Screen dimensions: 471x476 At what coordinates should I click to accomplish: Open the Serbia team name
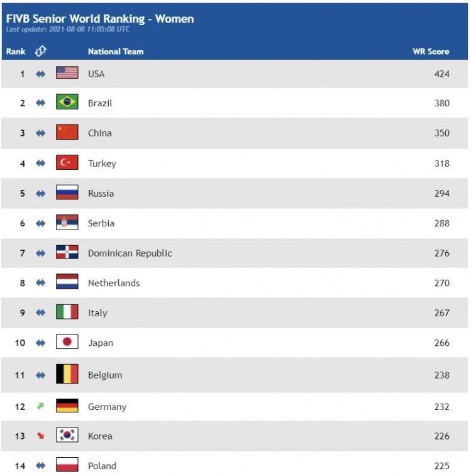click(101, 223)
